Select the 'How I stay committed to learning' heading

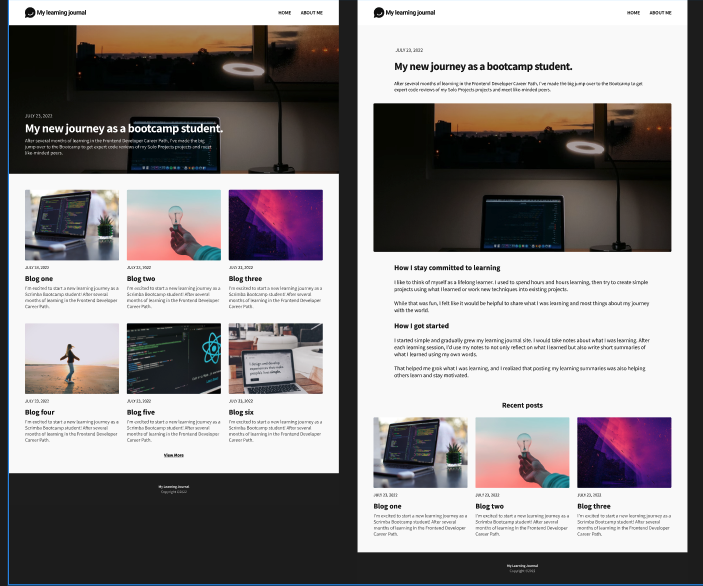[x=447, y=268]
